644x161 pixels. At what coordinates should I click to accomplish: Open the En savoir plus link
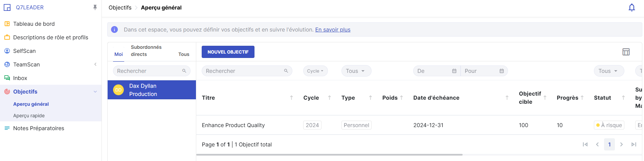point(333,30)
